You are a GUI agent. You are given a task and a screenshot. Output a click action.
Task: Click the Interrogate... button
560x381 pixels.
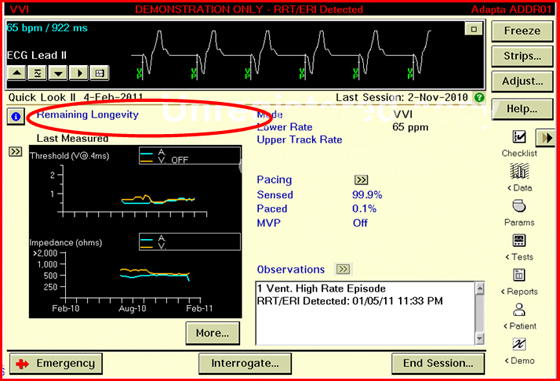245,364
